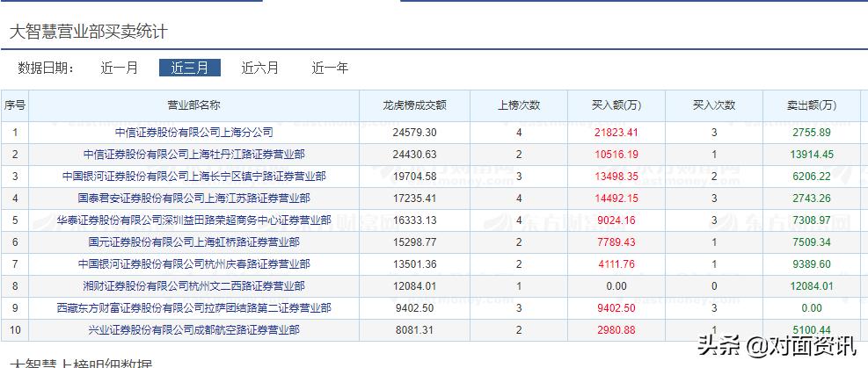Select the 17235.41 turnover cell
Image resolution: width=868 pixels, height=368 pixels.
414,198
